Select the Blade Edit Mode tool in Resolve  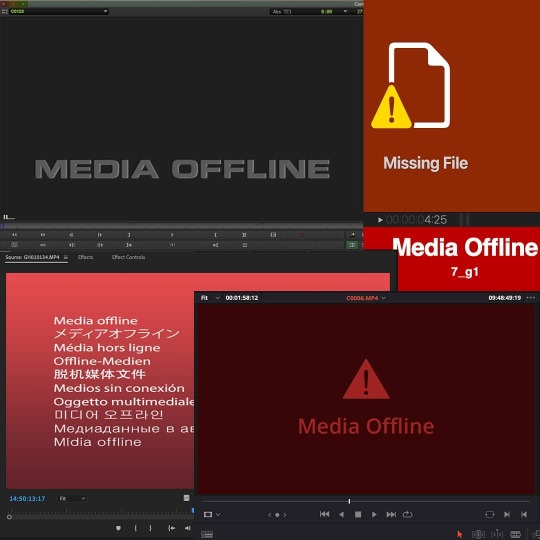point(515,534)
